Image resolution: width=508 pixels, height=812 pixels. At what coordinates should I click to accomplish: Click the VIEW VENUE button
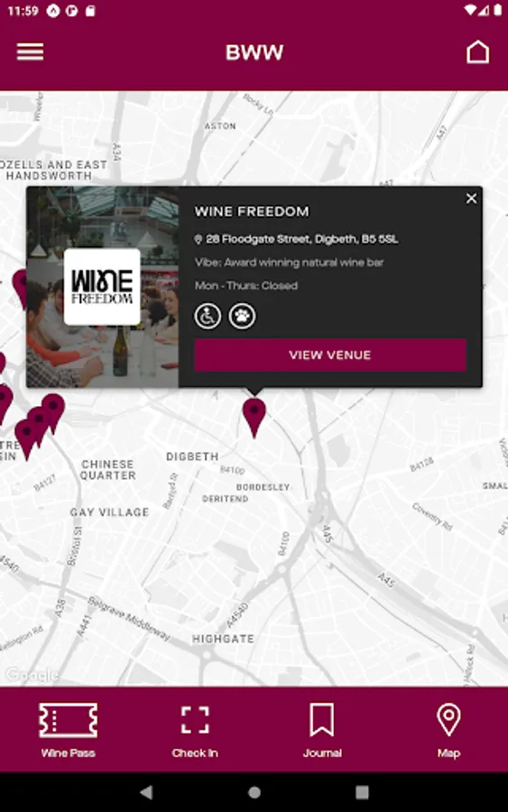330,355
